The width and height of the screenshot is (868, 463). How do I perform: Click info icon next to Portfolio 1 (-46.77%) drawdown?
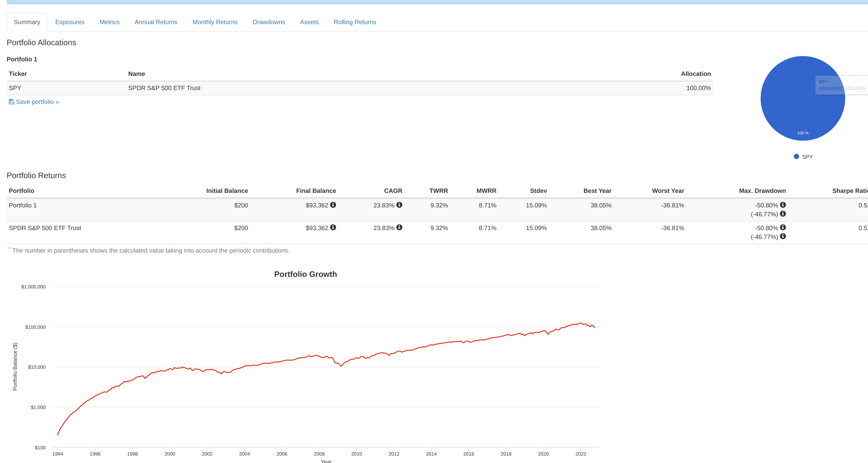tap(783, 214)
